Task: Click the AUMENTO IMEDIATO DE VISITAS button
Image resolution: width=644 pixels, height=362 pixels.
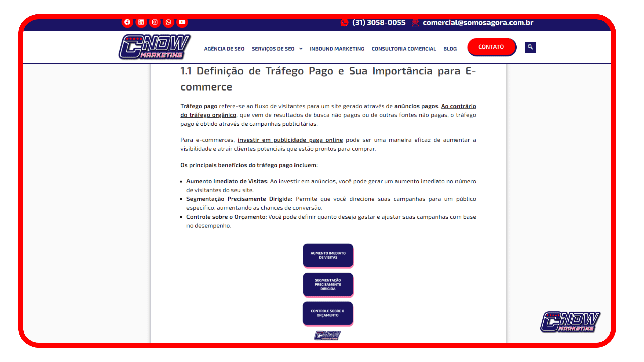Action: coord(327,255)
